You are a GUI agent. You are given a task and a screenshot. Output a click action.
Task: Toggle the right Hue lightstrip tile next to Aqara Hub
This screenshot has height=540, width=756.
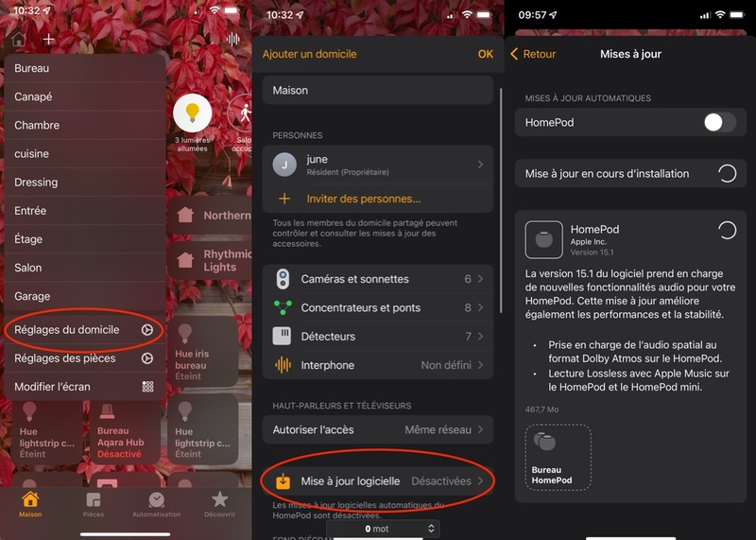click(x=202, y=429)
